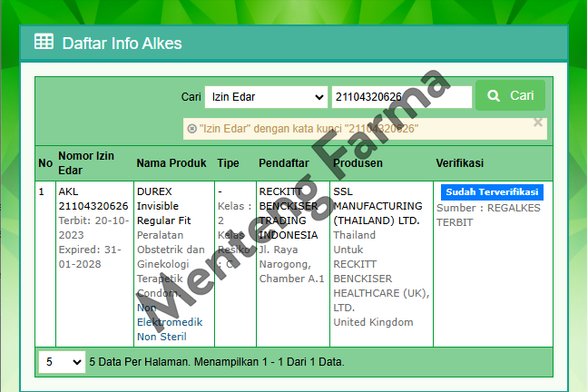Click the Nama Produk column header
This screenshot has width=588, height=392.
(x=171, y=163)
